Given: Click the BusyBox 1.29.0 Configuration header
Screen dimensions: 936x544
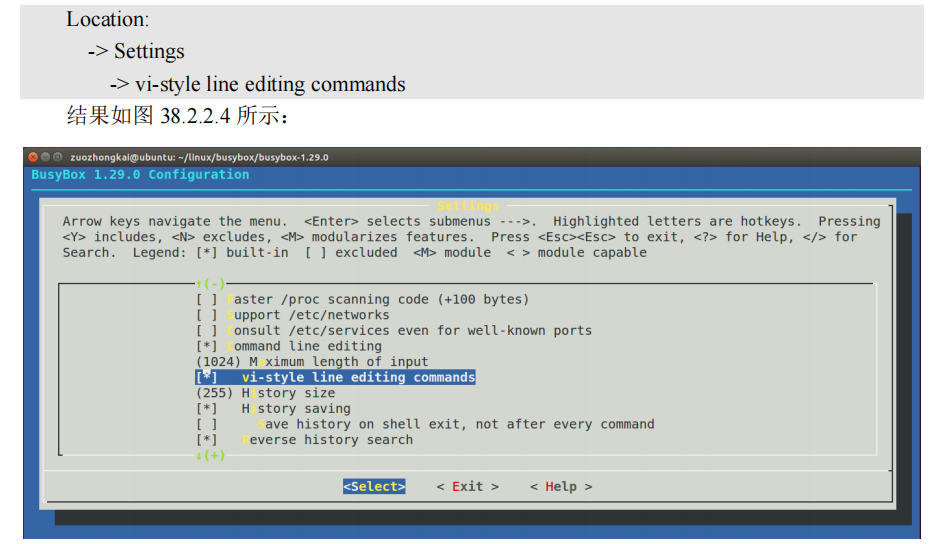Looking at the screenshot, I should (x=140, y=174).
